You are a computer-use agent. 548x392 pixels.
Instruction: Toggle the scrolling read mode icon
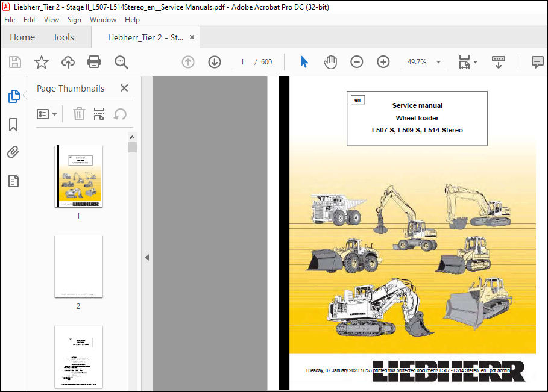click(x=499, y=62)
